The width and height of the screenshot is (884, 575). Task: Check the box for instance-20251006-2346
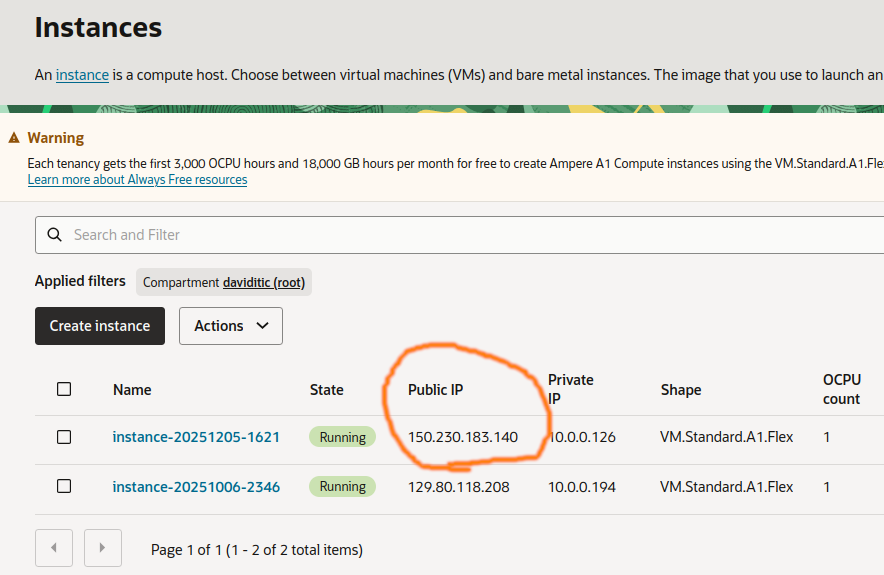64,487
